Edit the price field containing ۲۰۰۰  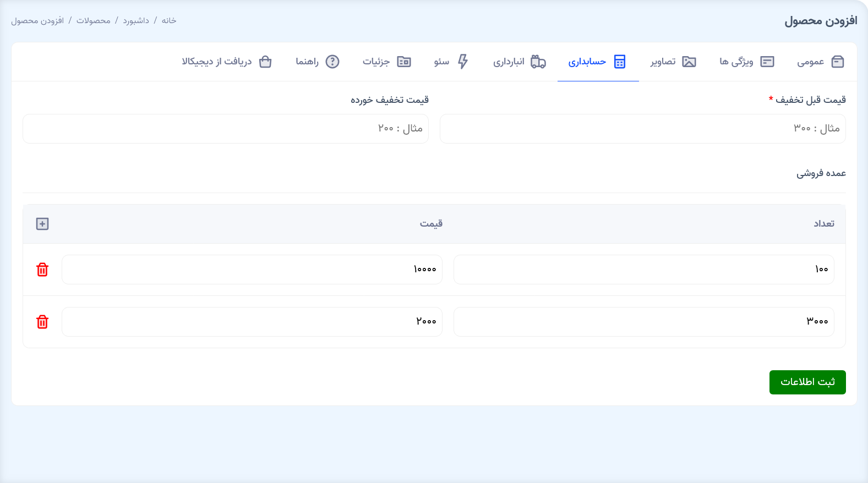252,322
